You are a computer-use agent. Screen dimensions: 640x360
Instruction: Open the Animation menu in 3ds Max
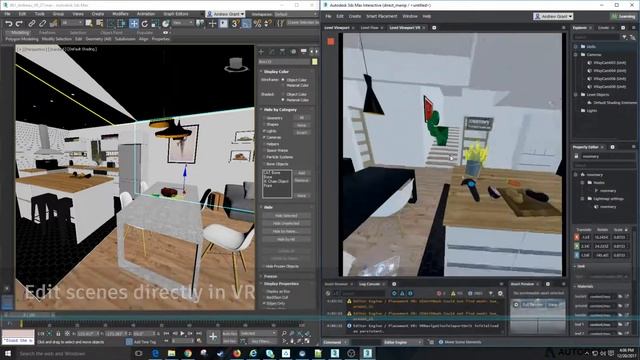[x=146, y=14]
